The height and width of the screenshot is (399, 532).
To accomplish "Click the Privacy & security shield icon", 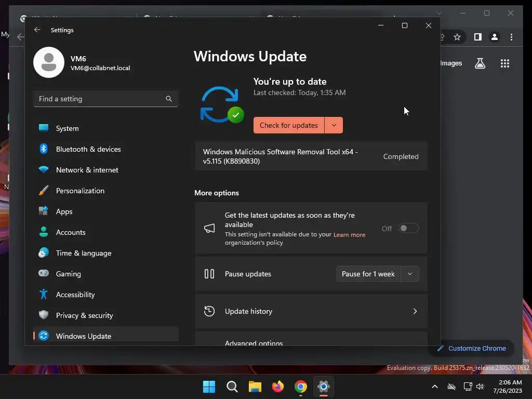I will (x=44, y=315).
